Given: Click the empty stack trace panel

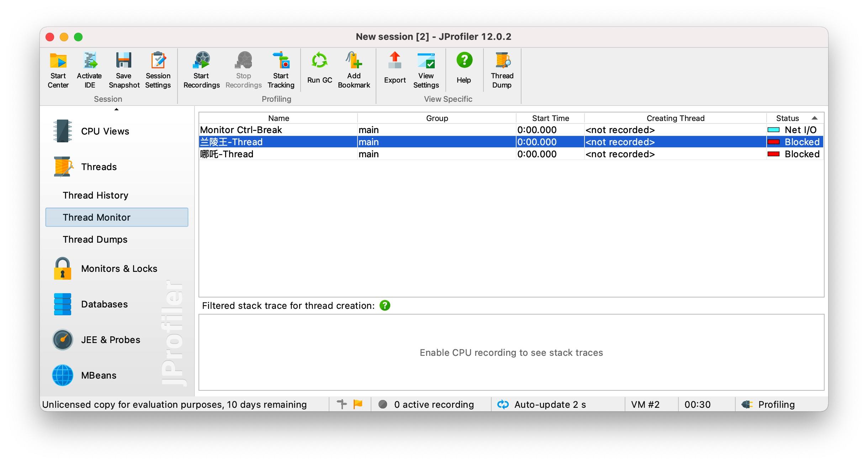Looking at the screenshot, I should [511, 352].
